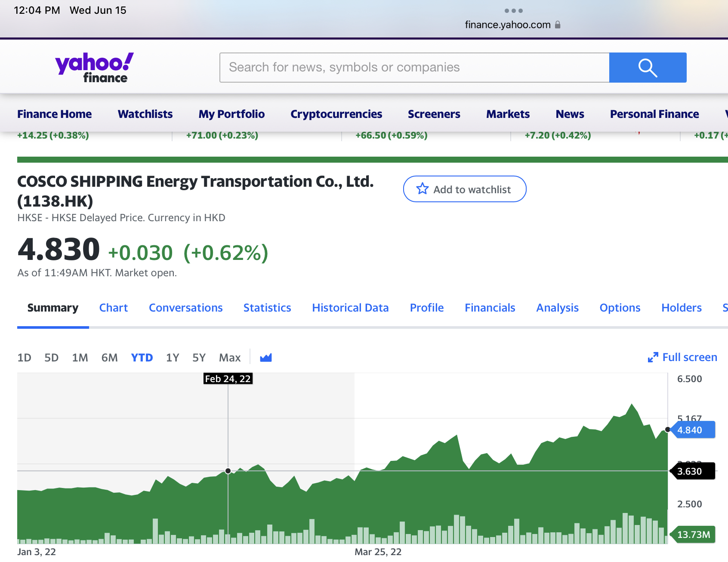Click the Mar 25, 22 axis date label

click(x=378, y=552)
